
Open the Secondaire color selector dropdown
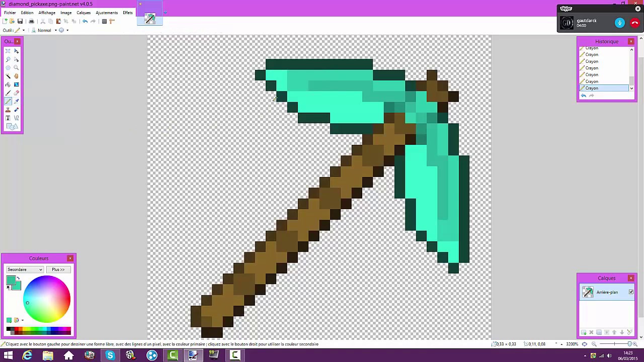coord(25,269)
